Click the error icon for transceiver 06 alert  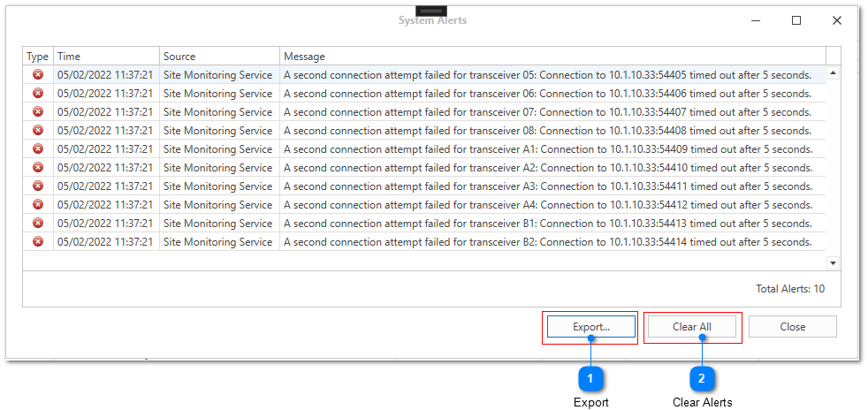pos(38,93)
